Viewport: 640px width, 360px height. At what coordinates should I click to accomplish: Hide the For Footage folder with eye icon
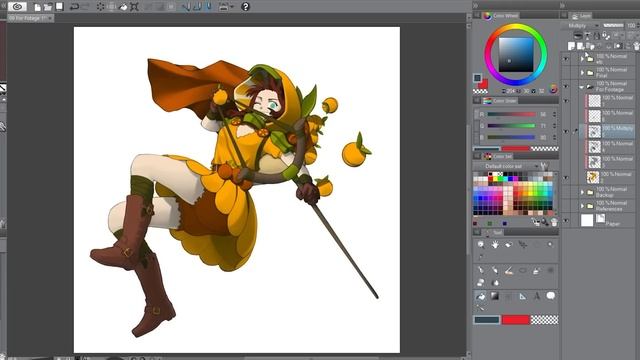click(x=566, y=86)
